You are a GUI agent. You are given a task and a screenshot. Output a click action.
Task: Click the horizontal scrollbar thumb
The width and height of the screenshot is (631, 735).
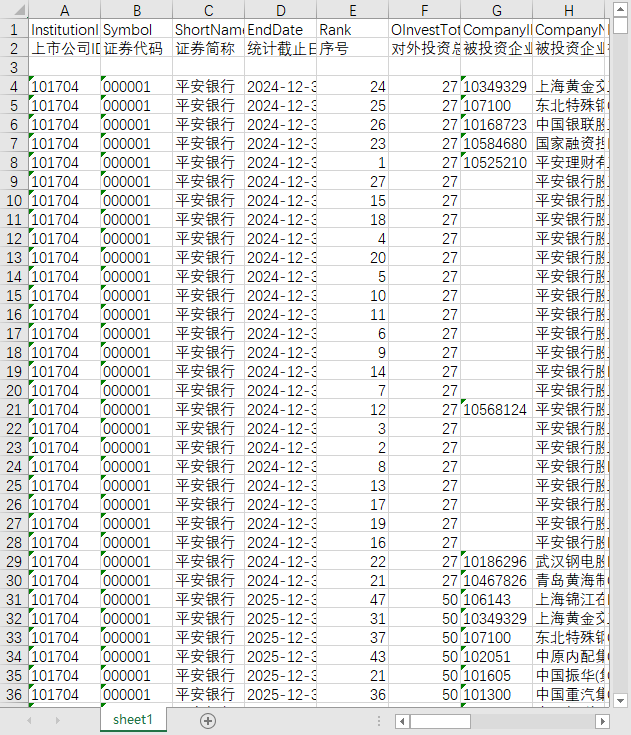coord(440,720)
